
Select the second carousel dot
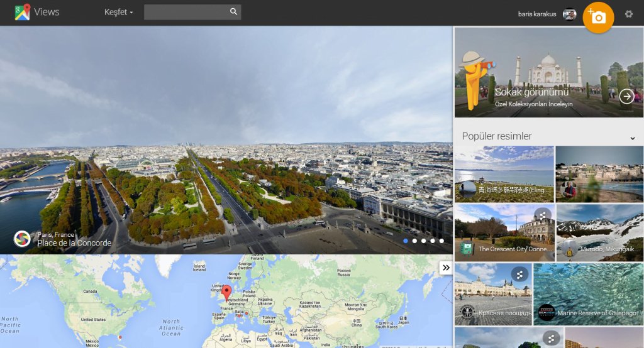click(x=414, y=241)
